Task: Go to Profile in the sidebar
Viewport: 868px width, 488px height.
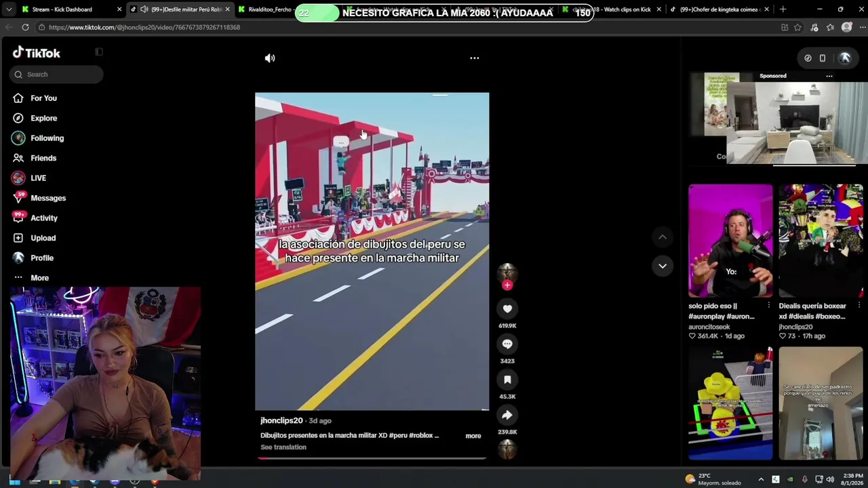Action: pos(41,258)
